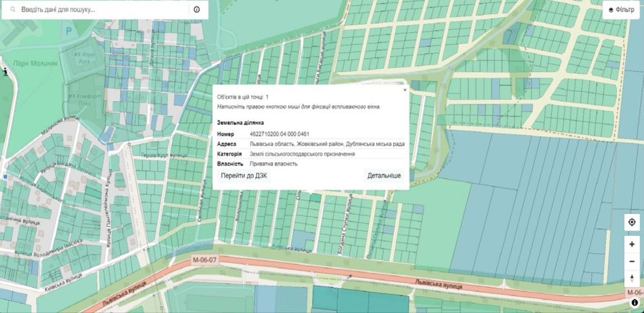The height and width of the screenshot is (313, 644).
Task: Open the search info icon
Action: click(197, 10)
